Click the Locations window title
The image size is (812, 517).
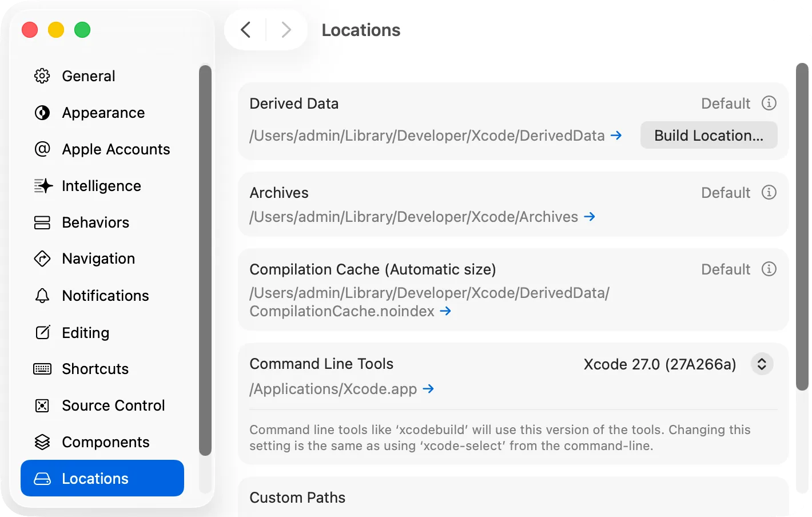(x=361, y=30)
